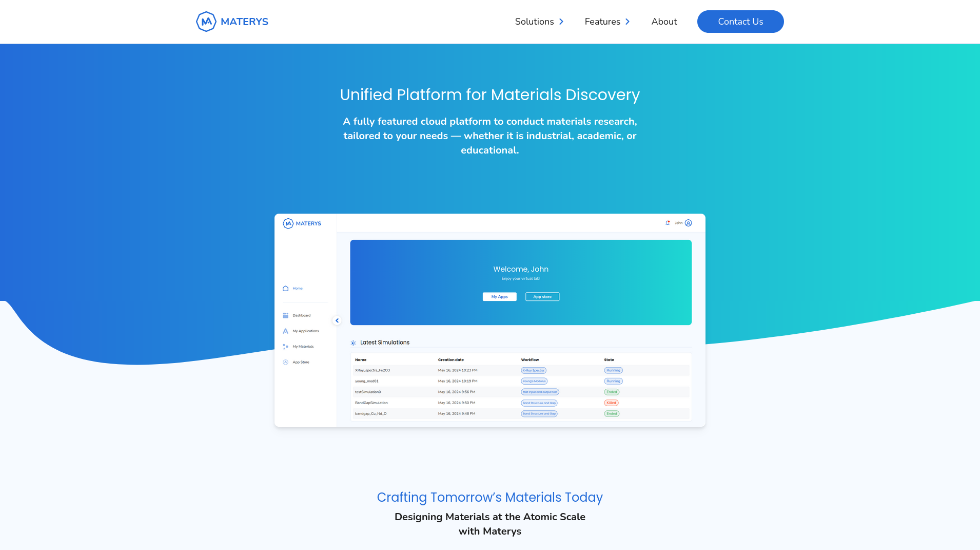Viewport: 980px width, 550px height.
Task: Open the App Store sidebar icon
Action: click(286, 363)
